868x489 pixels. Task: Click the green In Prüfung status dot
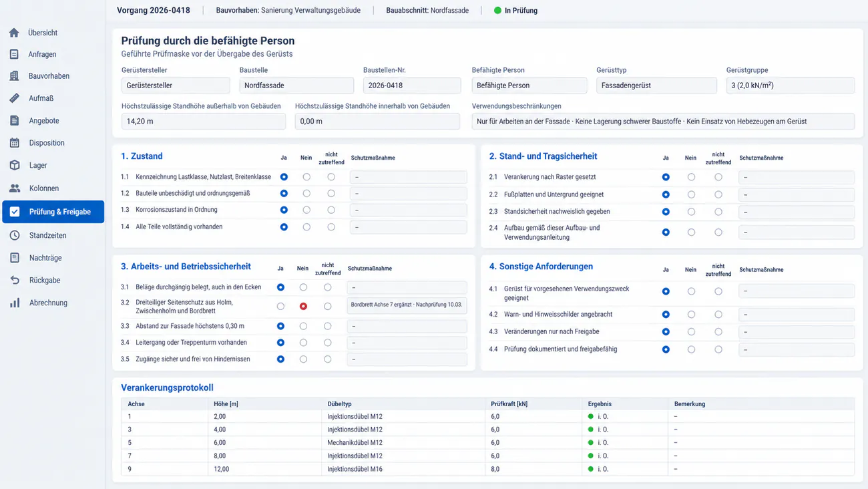coord(497,11)
